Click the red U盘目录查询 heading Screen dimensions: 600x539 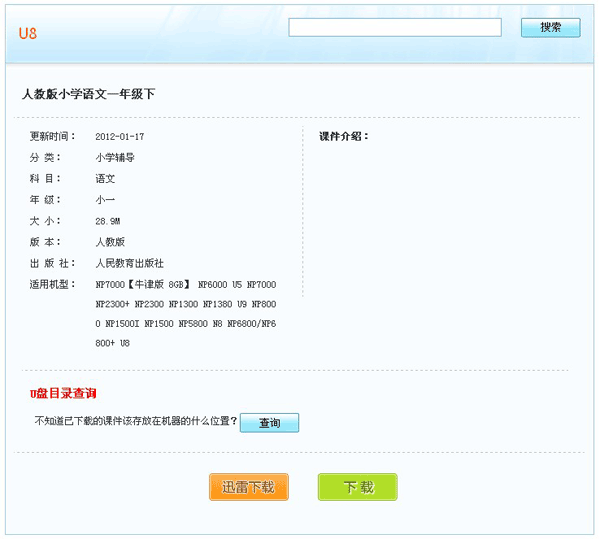(63, 394)
